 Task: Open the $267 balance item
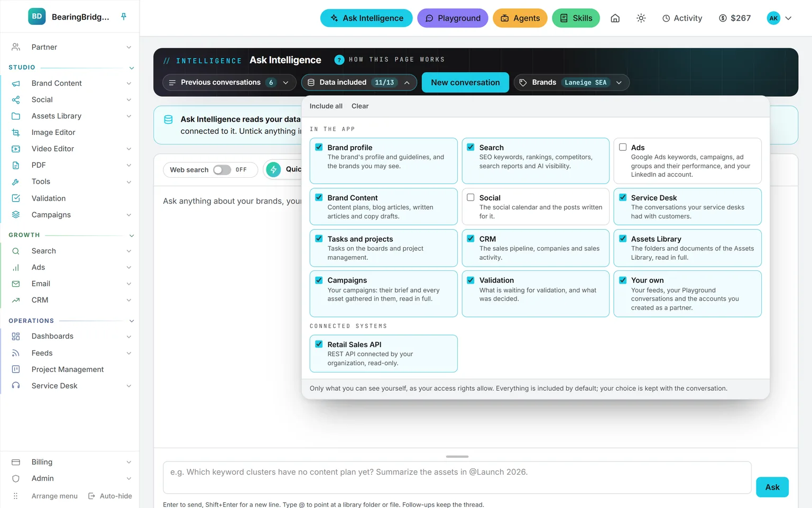tap(735, 18)
